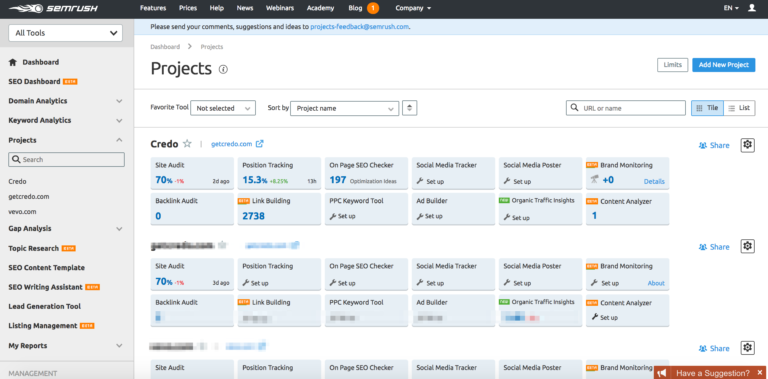Click Dashboard breadcrumb link
Screen dimensions: 768x379
coord(165,47)
